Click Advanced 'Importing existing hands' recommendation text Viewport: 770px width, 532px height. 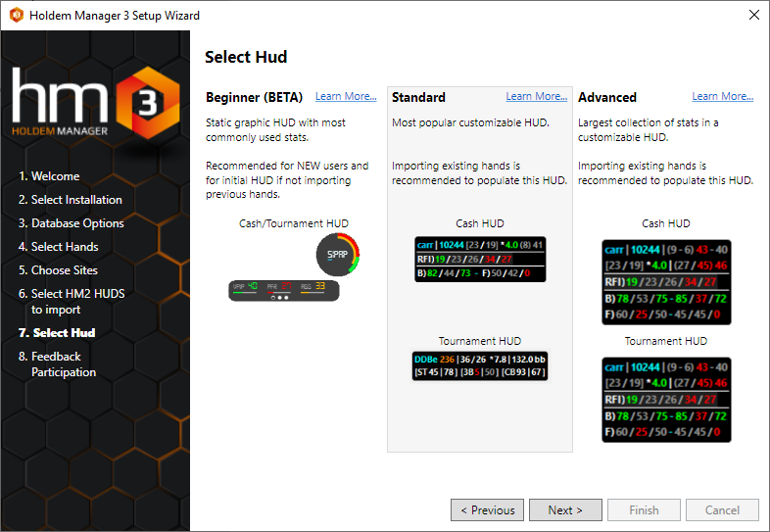click(666, 172)
